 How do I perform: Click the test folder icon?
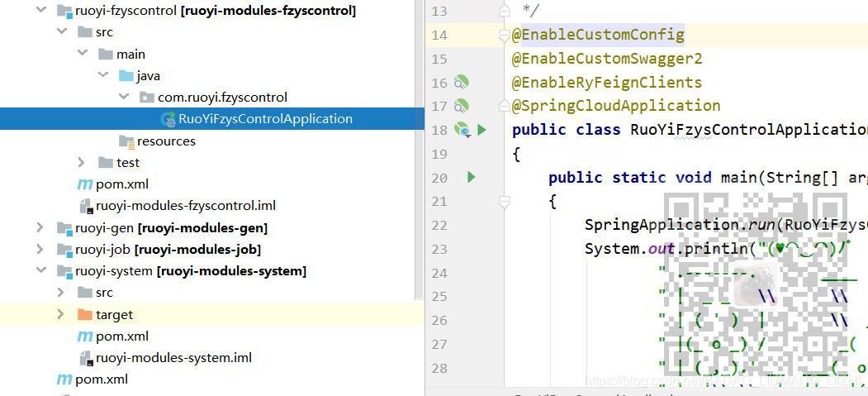pyautogui.click(x=106, y=162)
